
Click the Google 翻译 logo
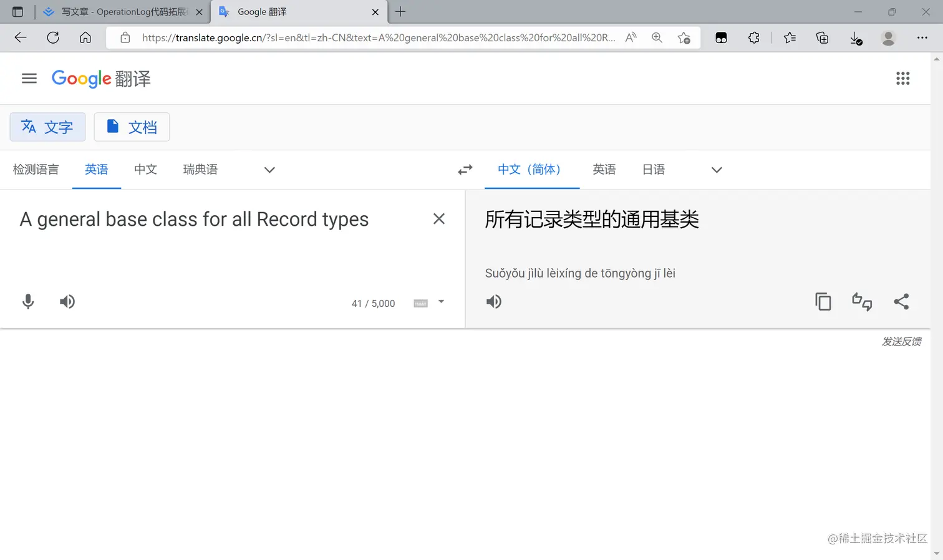point(101,79)
